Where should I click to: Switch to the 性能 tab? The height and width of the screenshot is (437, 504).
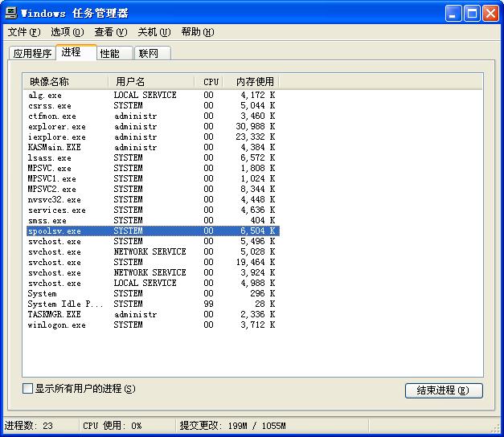(x=115, y=53)
